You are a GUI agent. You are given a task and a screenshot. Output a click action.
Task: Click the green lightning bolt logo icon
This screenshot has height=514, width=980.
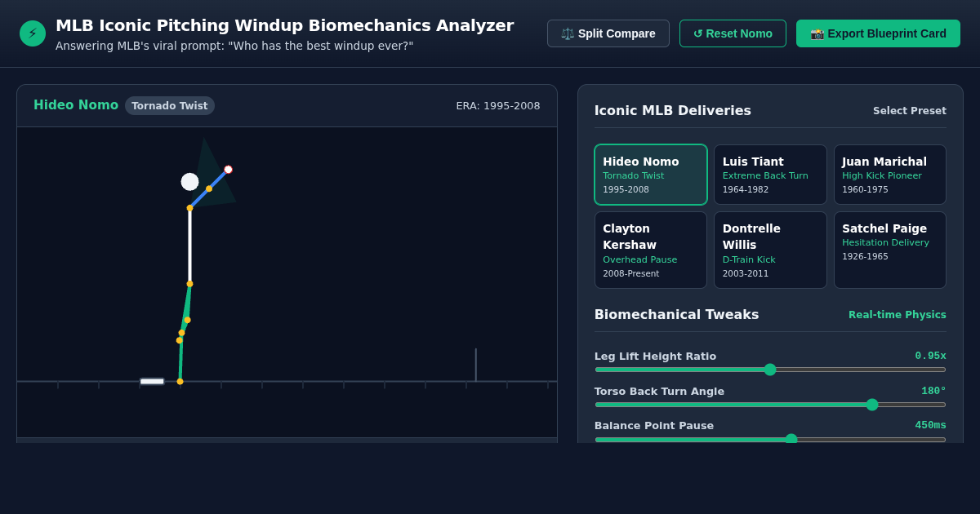pyautogui.click(x=33, y=33)
